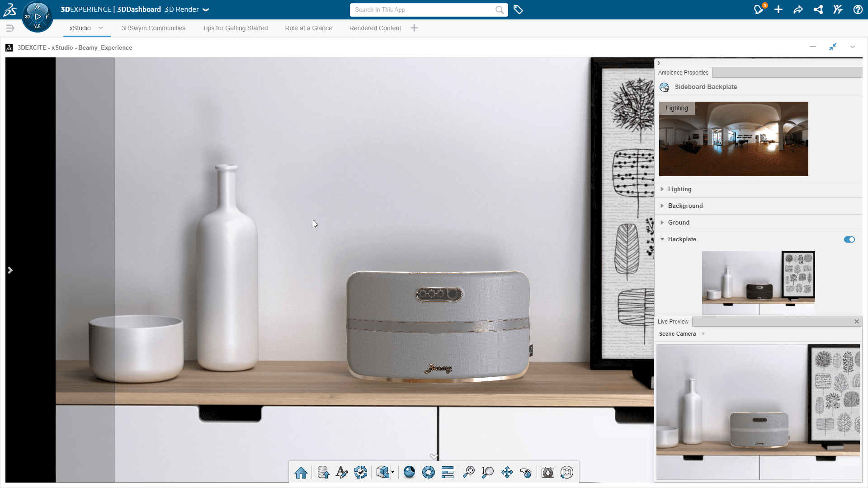Click the Database/Save tool icon
The width and height of the screenshot is (868, 488).
[x=322, y=472]
